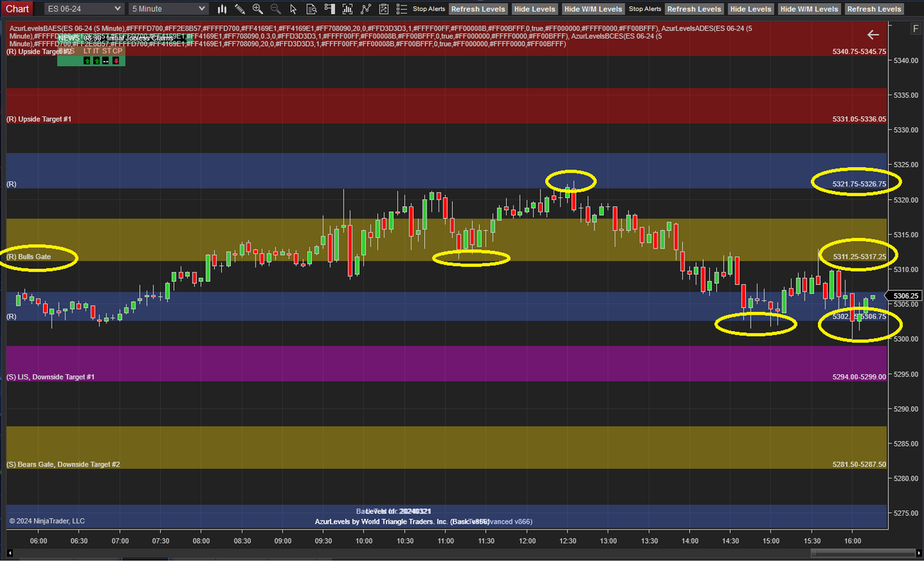Click the 5340.75-5345.75 range value

(859, 52)
